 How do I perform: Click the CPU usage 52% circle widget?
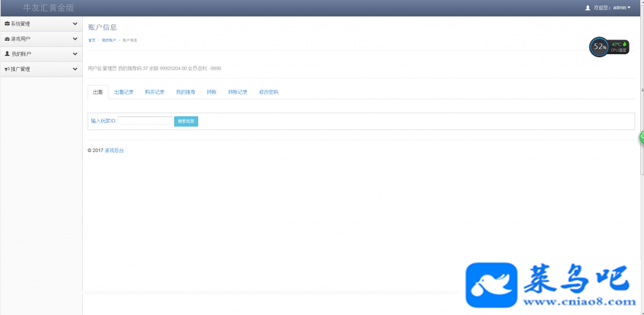click(599, 47)
